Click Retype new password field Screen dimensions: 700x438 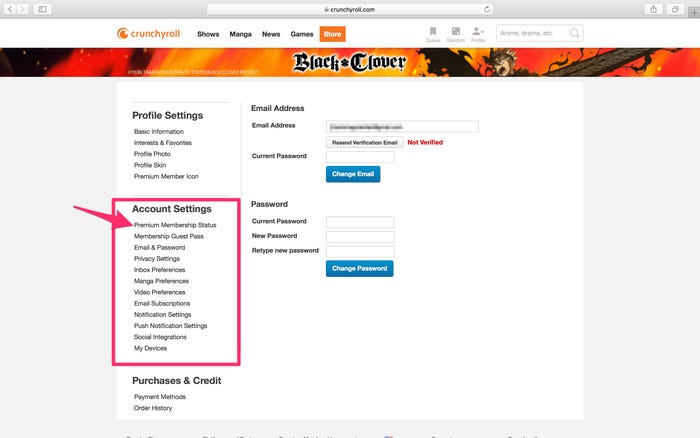(360, 251)
